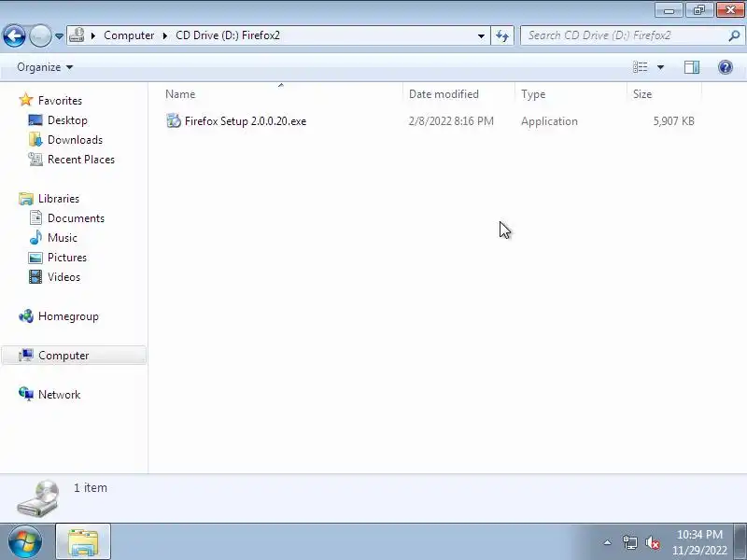This screenshot has width=747, height=560.
Task: Select CD Drive (D:) Firefox2 breadcrumb
Action: click(x=228, y=35)
